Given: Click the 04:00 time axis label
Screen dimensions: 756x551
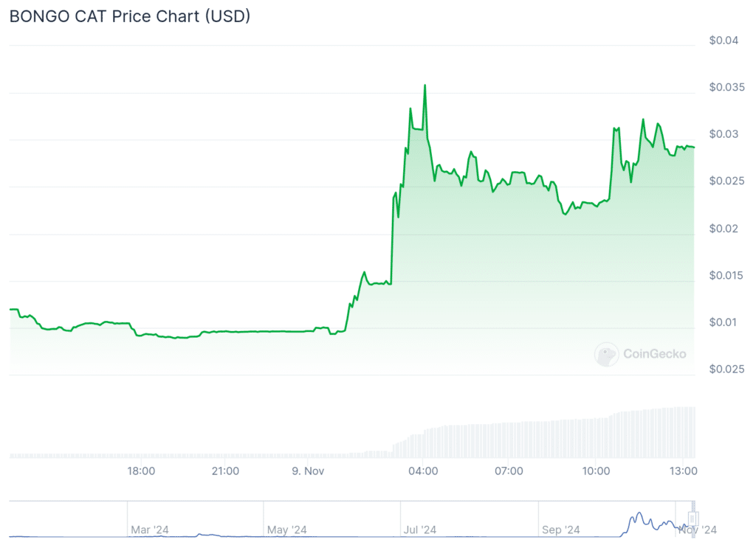Looking at the screenshot, I should 422,471.
